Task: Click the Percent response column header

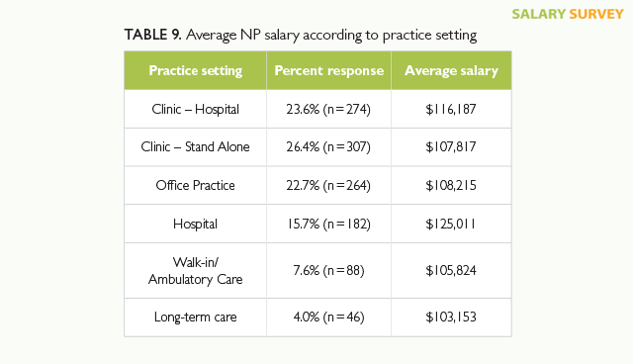Action: pyautogui.click(x=329, y=70)
